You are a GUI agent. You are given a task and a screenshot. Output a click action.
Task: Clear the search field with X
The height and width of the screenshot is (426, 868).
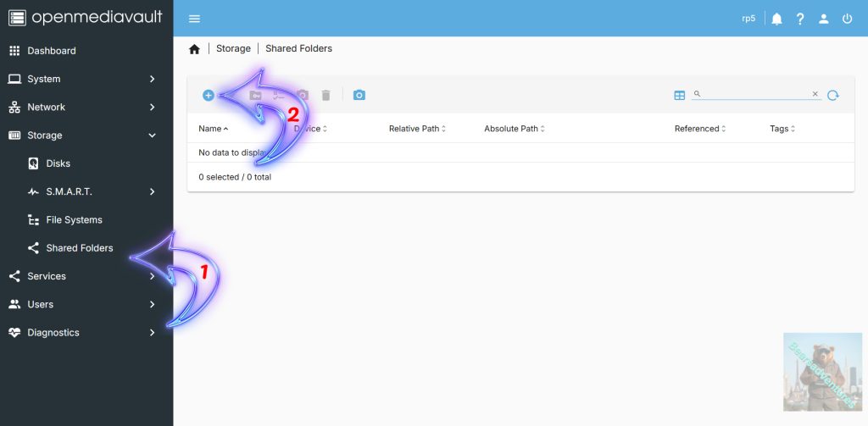[815, 94]
